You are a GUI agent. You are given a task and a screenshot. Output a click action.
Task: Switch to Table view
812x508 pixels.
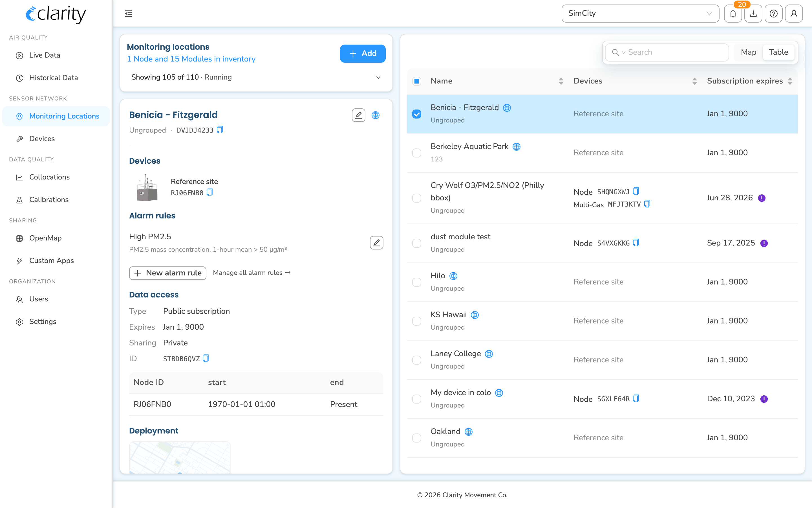point(778,52)
